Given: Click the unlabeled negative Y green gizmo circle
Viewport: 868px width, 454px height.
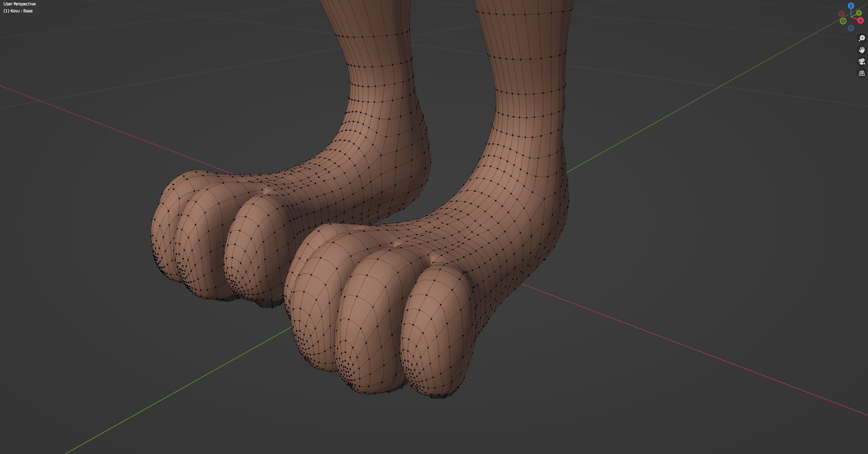Looking at the screenshot, I should coord(843,21).
